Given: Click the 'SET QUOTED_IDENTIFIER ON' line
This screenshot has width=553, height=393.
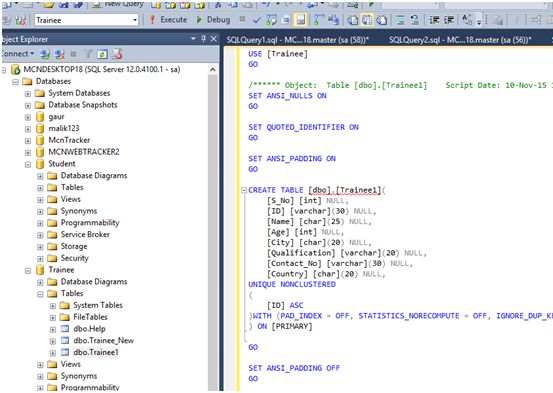Looking at the screenshot, I should point(303,127).
